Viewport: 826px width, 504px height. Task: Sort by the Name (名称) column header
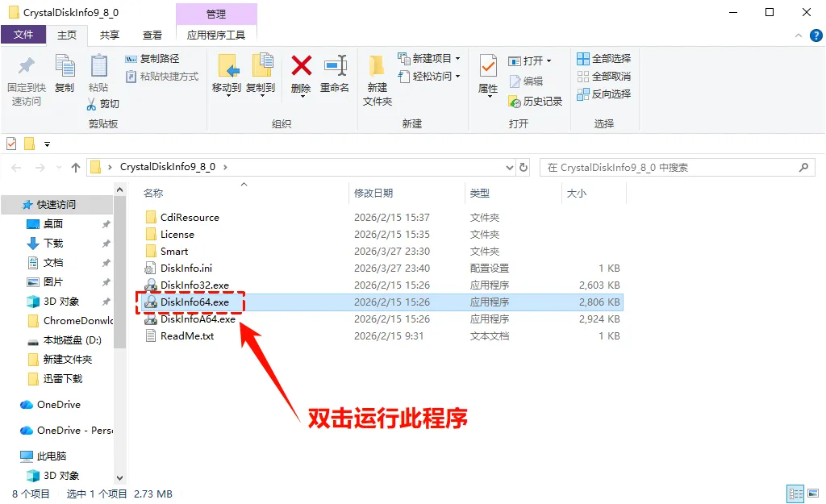click(153, 194)
